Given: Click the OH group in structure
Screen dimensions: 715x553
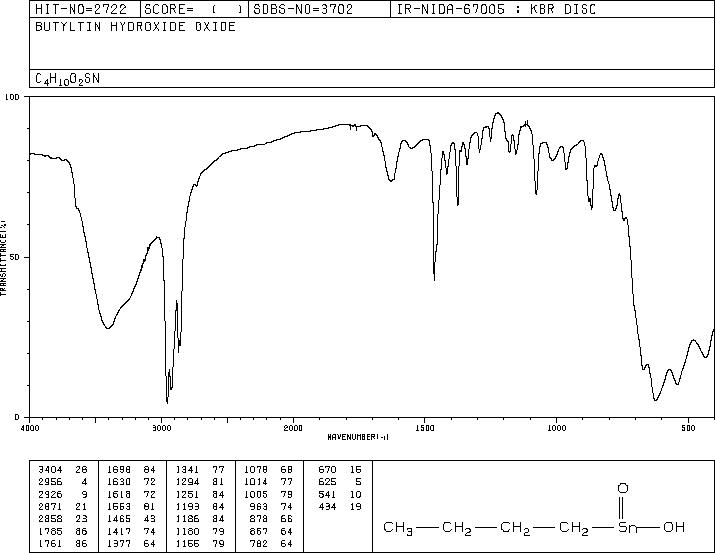Looking at the screenshot, I should (x=674, y=527).
